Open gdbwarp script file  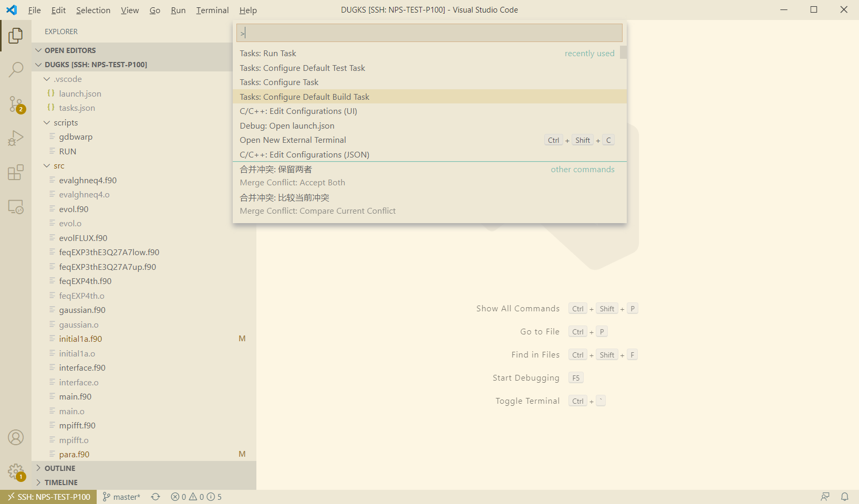point(76,136)
